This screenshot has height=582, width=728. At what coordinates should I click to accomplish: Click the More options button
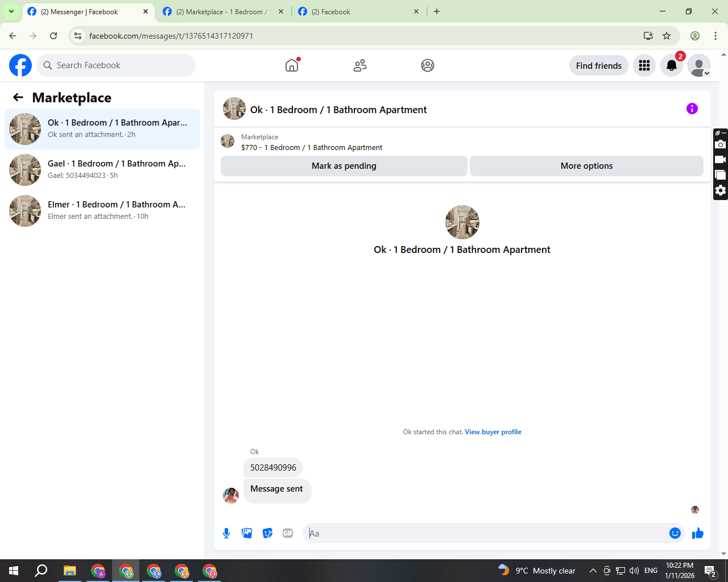586,166
